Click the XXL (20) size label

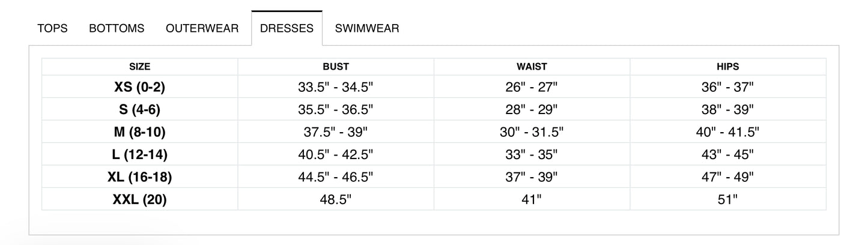point(139,199)
